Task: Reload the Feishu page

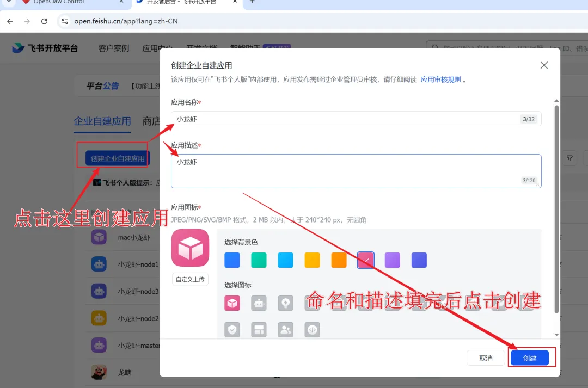Action: tap(44, 21)
